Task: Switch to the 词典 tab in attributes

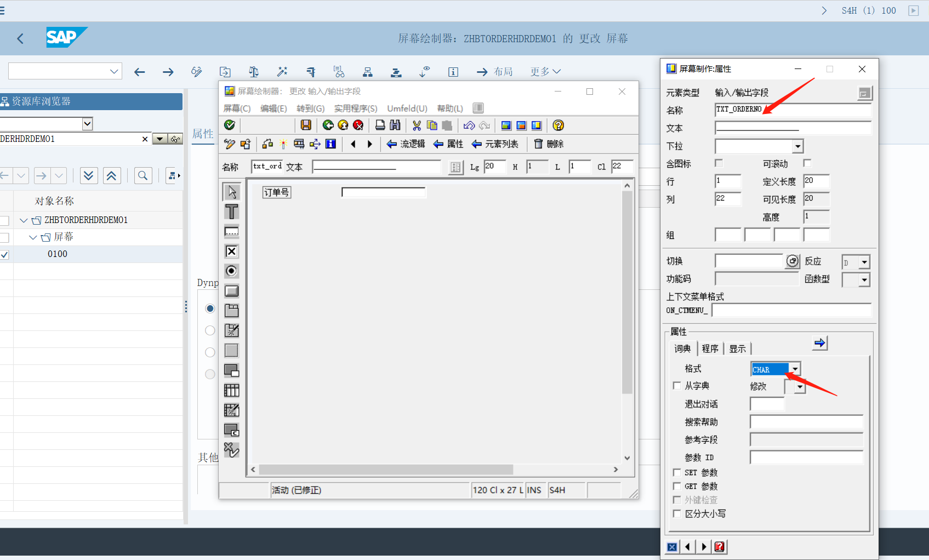Action: [682, 348]
